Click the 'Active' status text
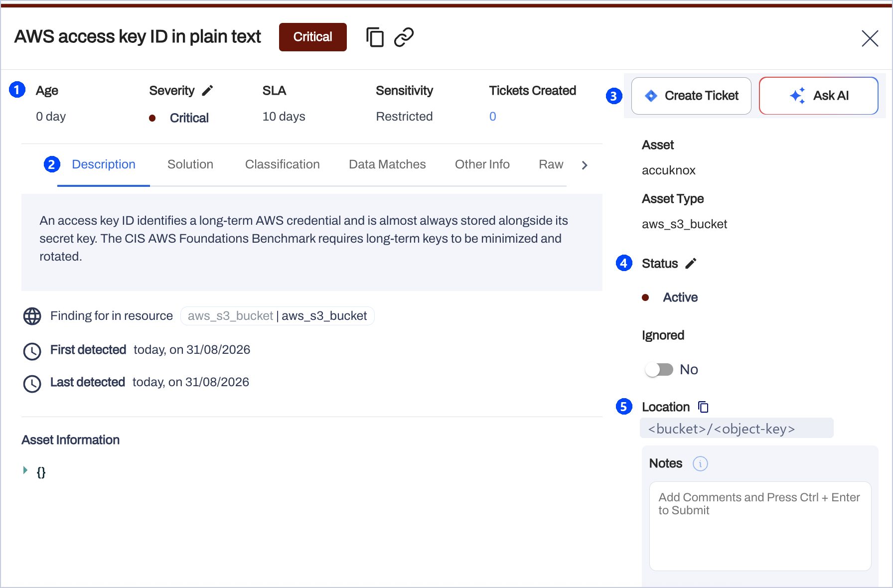 point(680,297)
